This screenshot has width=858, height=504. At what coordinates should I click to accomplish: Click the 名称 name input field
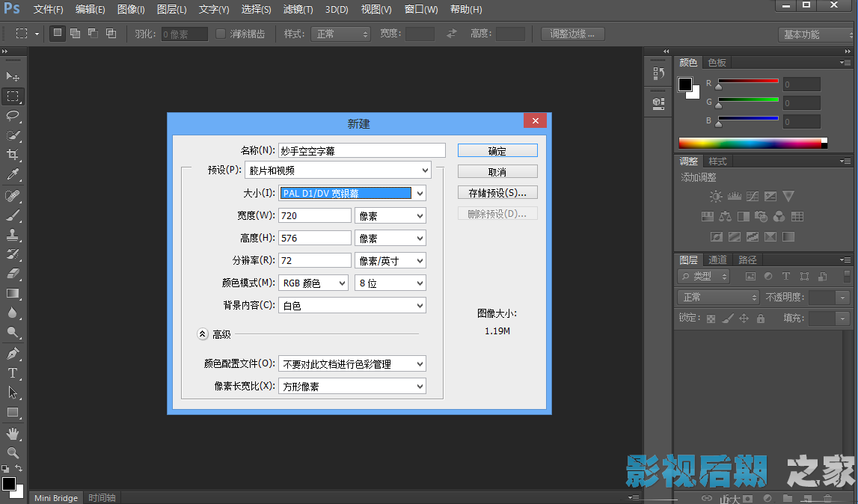(x=362, y=150)
